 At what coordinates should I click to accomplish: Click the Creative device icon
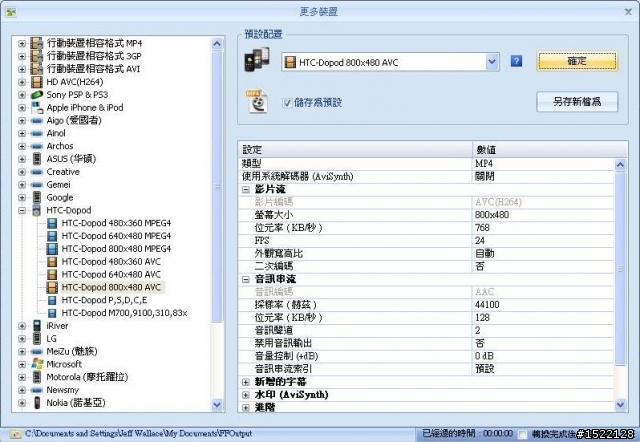(x=37, y=172)
